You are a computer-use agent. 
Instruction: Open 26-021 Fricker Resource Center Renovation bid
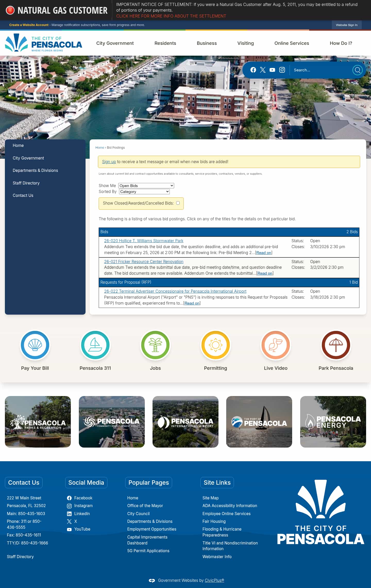(144, 262)
